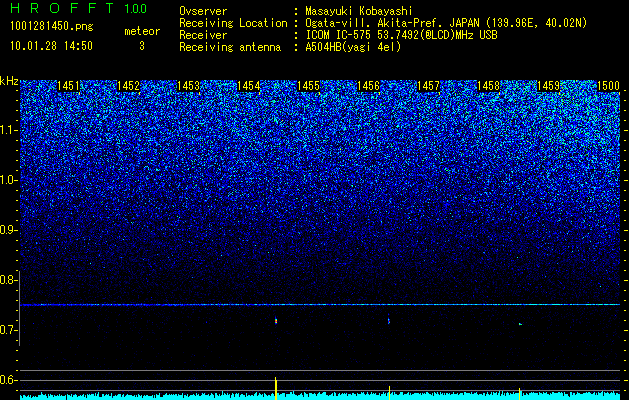Click the date stamp 10.01.28 14:50

point(51,46)
